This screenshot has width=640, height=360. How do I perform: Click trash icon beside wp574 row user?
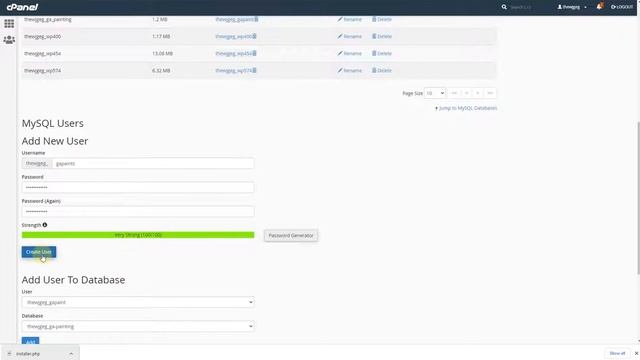[x=254, y=71]
